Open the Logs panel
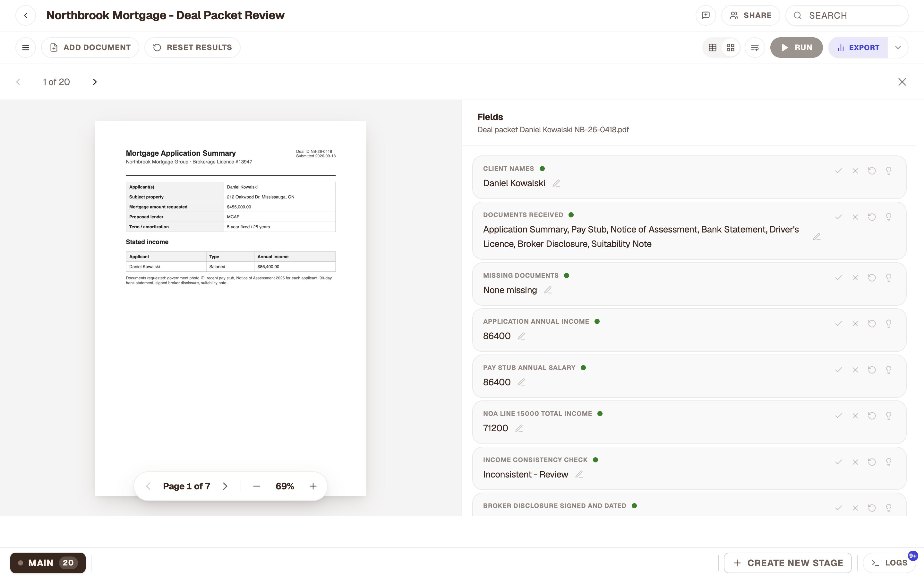Viewport: 924px width, 578px height. point(889,563)
